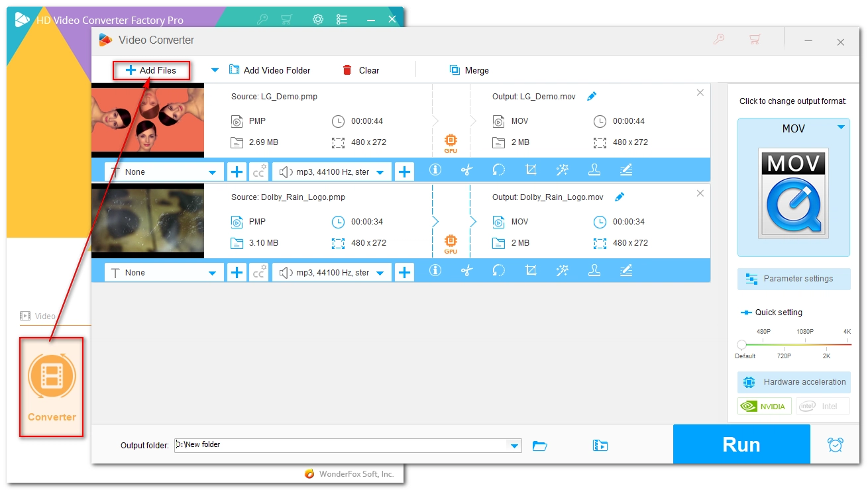Open the list menu icon in Factory Pro window

tap(342, 19)
